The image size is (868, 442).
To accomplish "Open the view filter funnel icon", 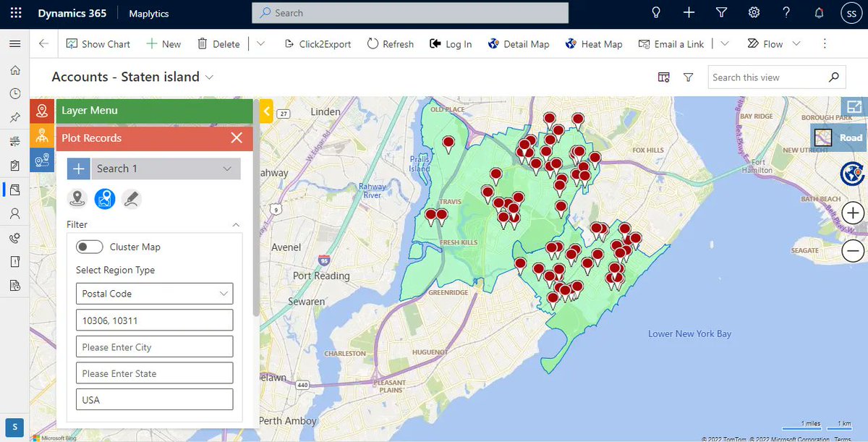I will (x=689, y=77).
